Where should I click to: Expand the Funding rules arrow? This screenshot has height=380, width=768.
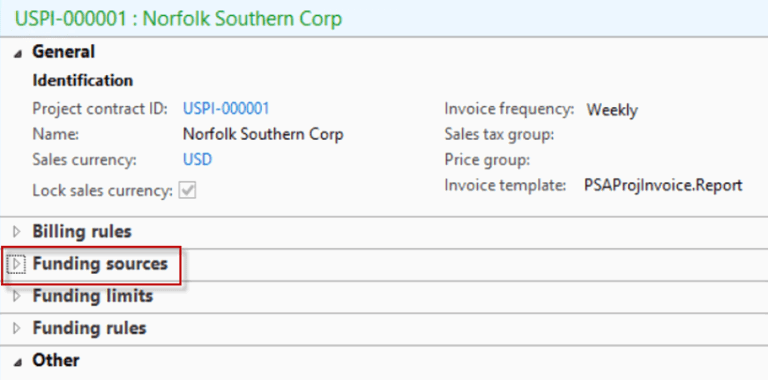17,328
